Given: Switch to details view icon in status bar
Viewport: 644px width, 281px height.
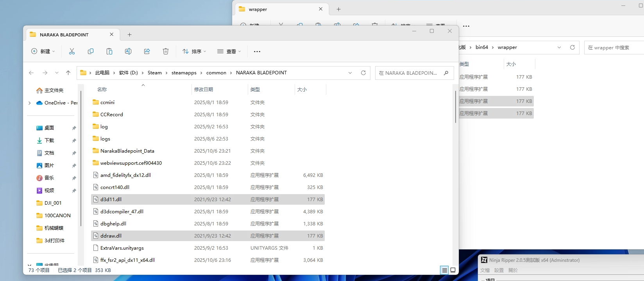Looking at the screenshot, I should [x=444, y=270].
